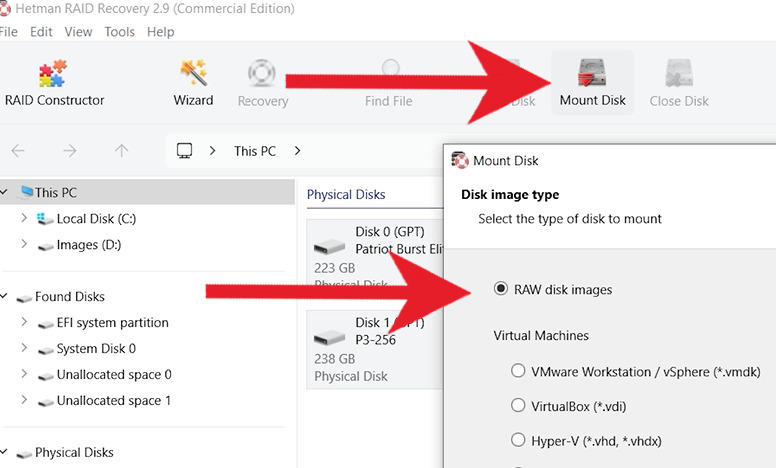Click the computer icon in address bar
Viewport: 776px width, 468px height.
click(x=185, y=150)
